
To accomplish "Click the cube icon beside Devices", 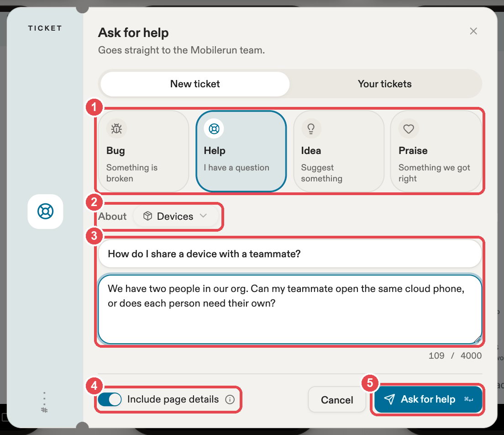I will tap(147, 216).
